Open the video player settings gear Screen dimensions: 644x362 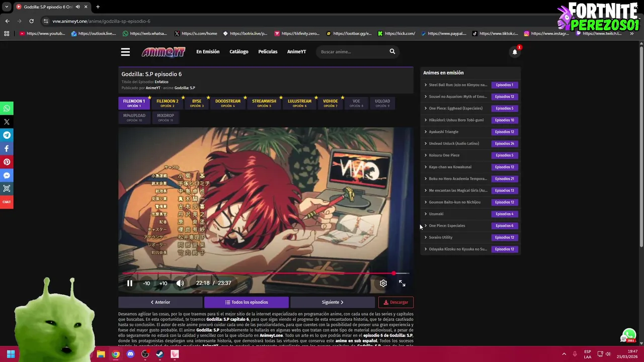[x=383, y=283]
